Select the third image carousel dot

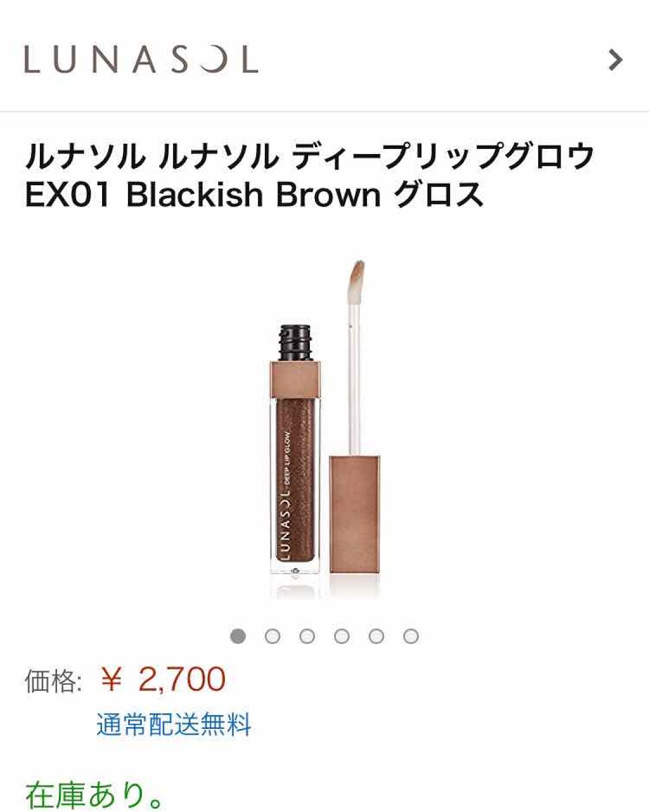coord(307,635)
